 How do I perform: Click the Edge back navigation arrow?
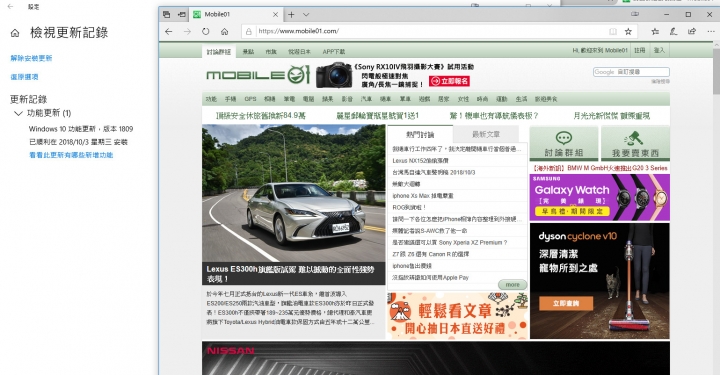[169, 31]
